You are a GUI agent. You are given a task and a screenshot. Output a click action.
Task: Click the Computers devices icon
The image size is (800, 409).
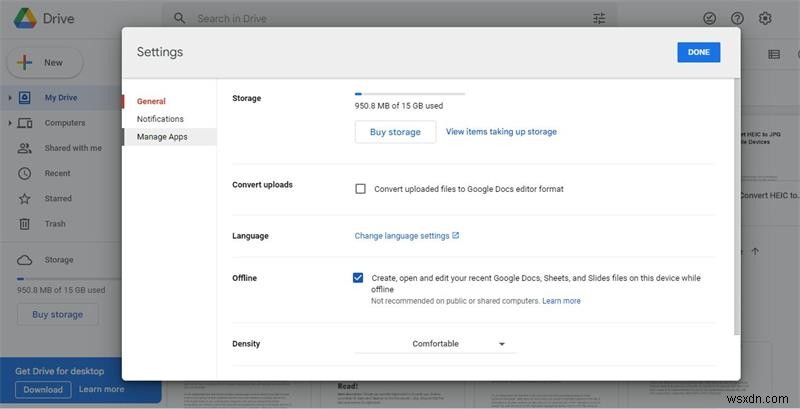click(24, 123)
